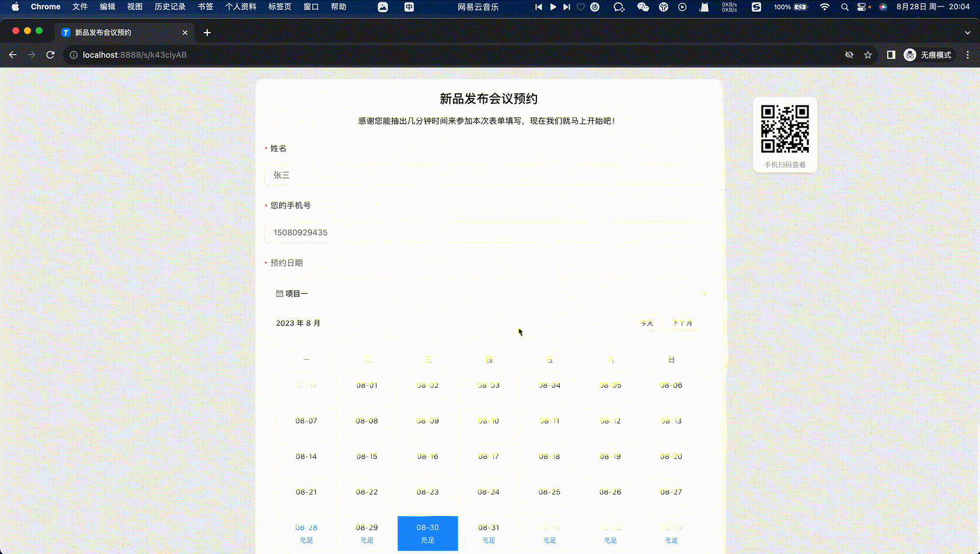Open the Chrome side panel
Screen dimensions: 980x554
(891, 55)
